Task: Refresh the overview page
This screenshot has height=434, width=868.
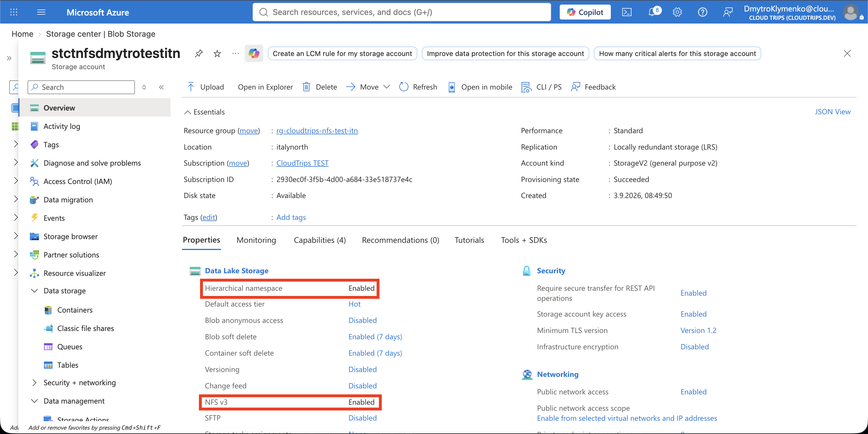Action: (418, 87)
